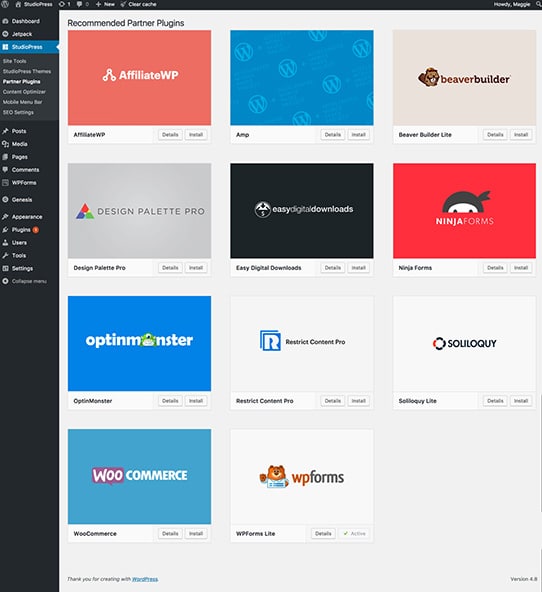The height and width of the screenshot is (592, 542).
Task: Click the search magnifier in admin bar
Action: (538, 4)
